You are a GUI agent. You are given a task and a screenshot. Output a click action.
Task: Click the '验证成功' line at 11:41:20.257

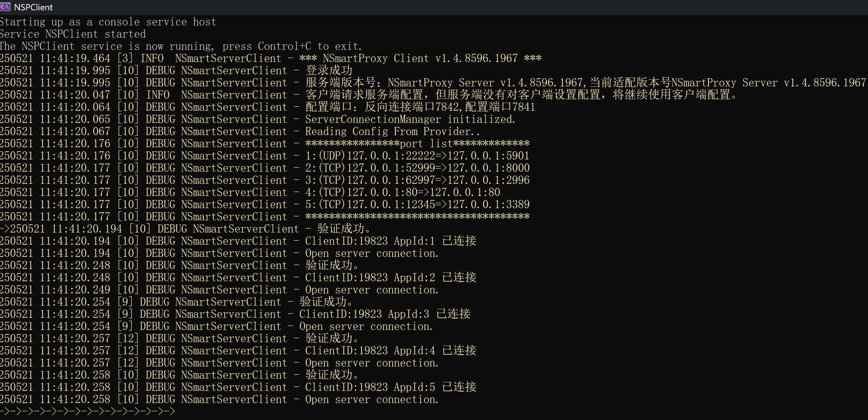(x=179, y=339)
